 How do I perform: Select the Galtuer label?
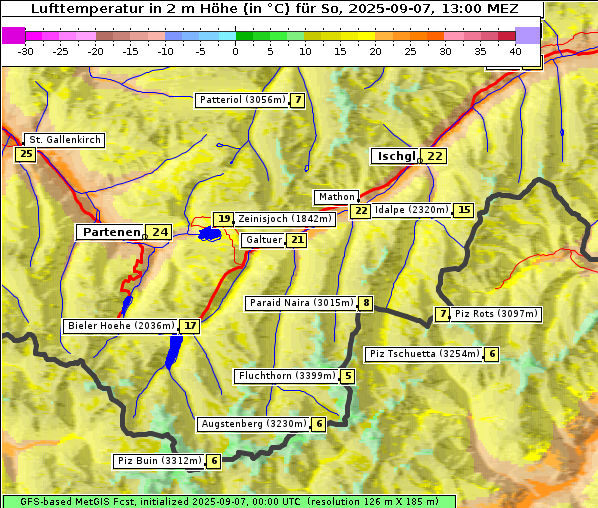click(x=264, y=240)
